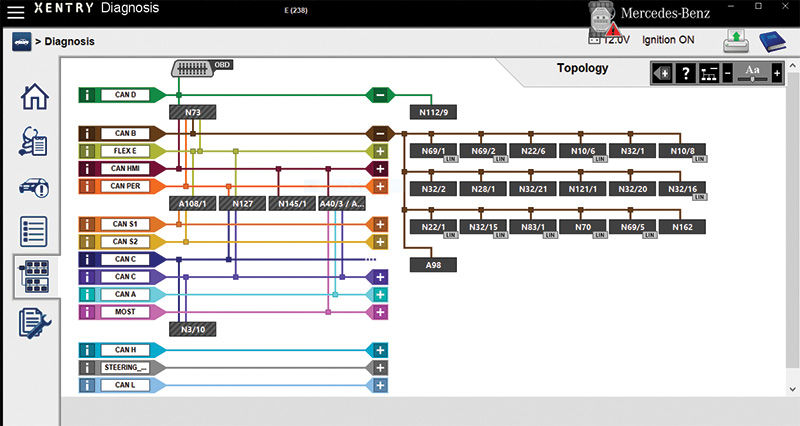This screenshot has height=426, width=800.
Task: Select the N83/1 control unit node
Action: pyautogui.click(x=533, y=227)
